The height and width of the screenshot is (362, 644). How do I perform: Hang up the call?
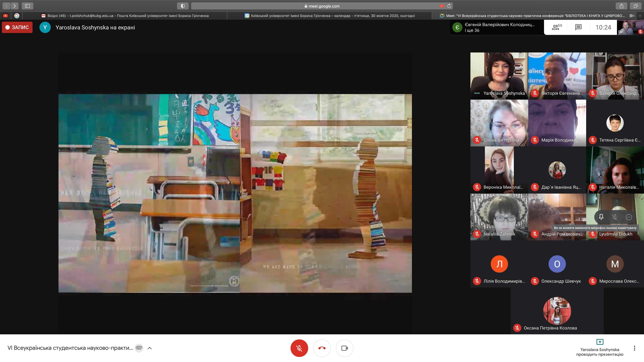322,348
